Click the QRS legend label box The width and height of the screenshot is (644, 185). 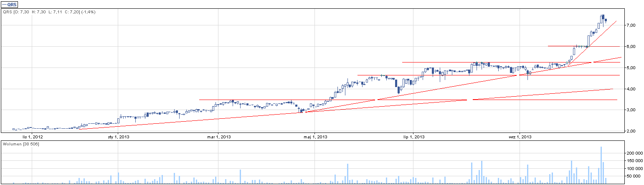[8, 4]
